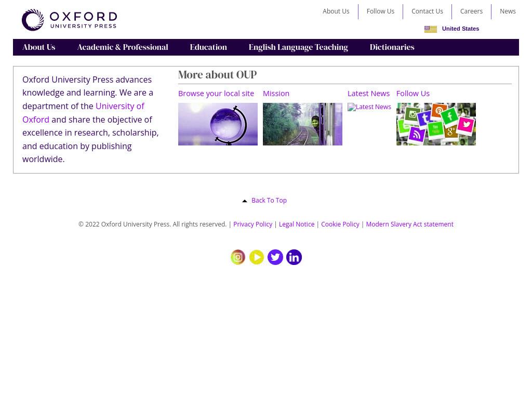Click About Us in the top utility links
The width and height of the screenshot is (532, 399).
(336, 11)
